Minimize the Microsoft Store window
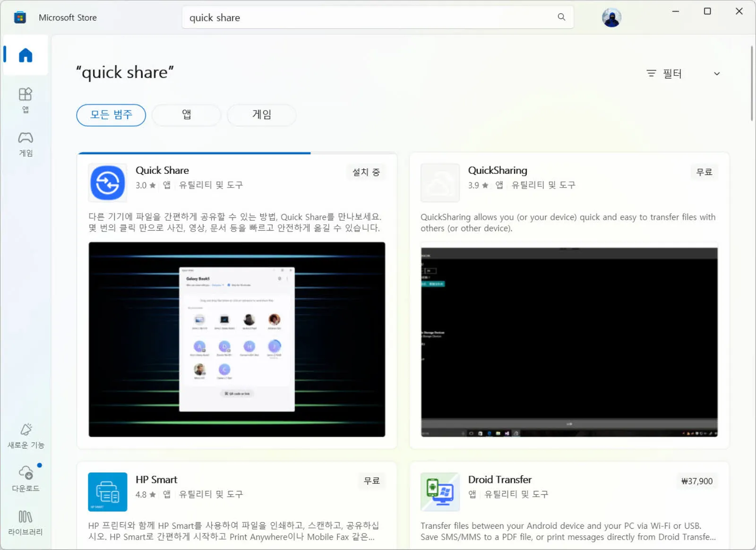 click(x=676, y=11)
